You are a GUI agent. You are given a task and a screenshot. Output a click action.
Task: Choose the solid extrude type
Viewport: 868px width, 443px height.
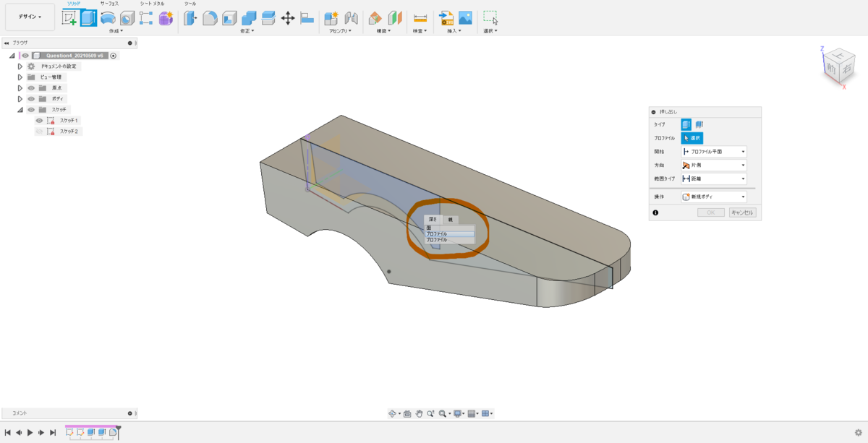tap(686, 124)
